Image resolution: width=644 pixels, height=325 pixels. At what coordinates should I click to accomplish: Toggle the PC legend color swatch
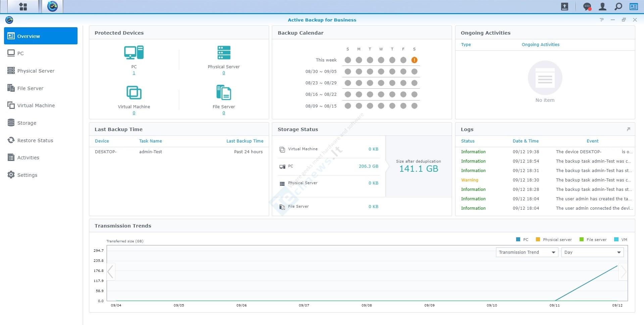pos(518,240)
